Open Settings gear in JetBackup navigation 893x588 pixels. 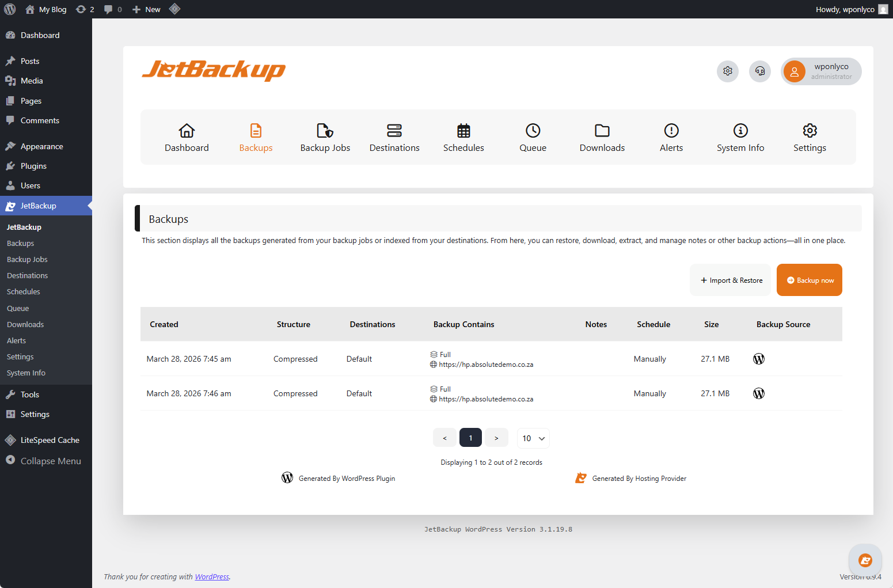tap(810, 131)
